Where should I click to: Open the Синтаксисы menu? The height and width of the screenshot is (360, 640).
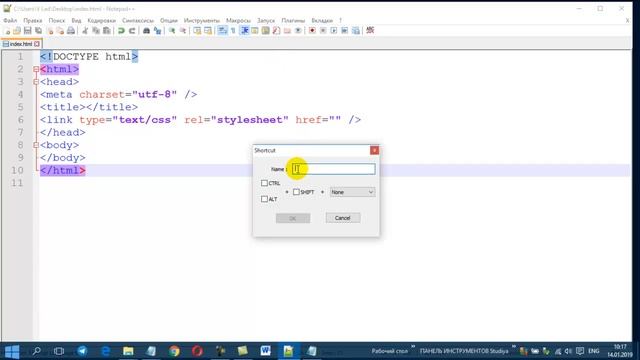click(138, 20)
